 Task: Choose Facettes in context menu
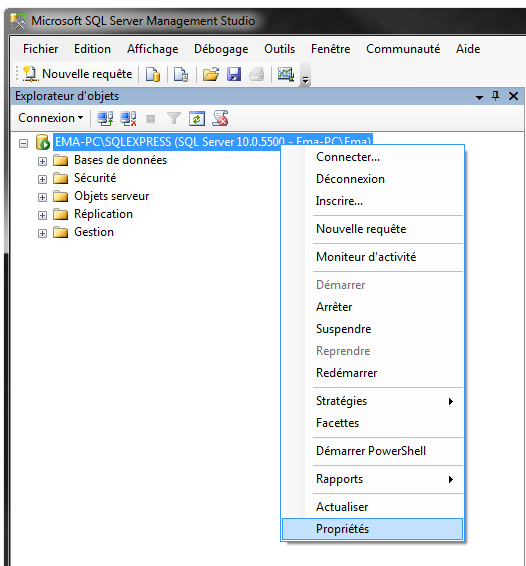pos(372,423)
